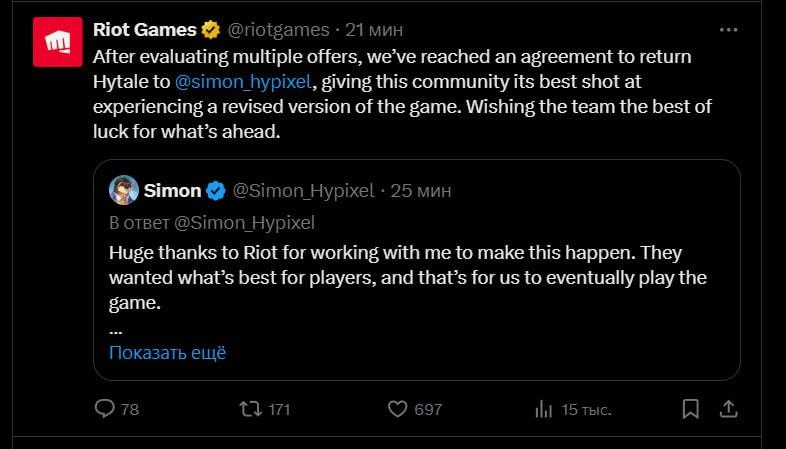The height and width of the screenshot is (449, 786).
Task: Click the reply speech bubble icon
Action: 104,409
